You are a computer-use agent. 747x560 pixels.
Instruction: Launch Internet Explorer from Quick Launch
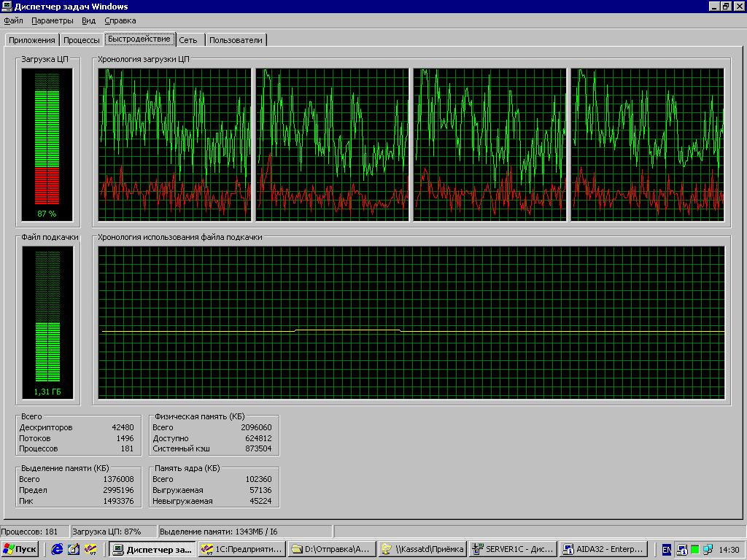coord(56,549)
